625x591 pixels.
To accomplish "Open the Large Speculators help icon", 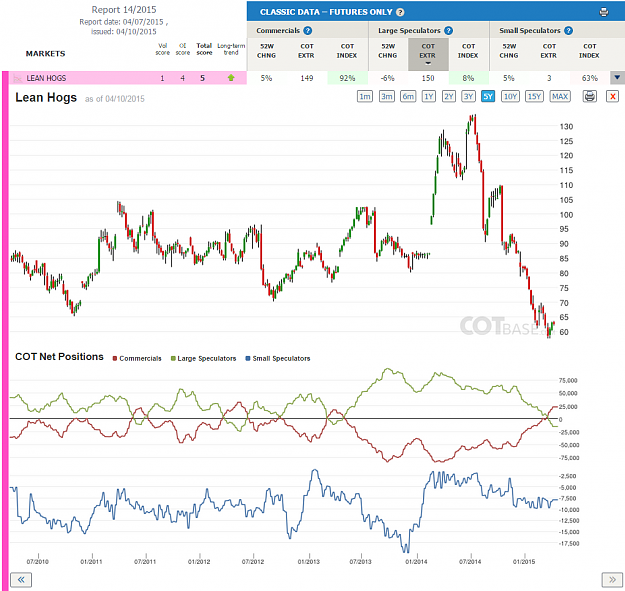I will tap(448, 31).
